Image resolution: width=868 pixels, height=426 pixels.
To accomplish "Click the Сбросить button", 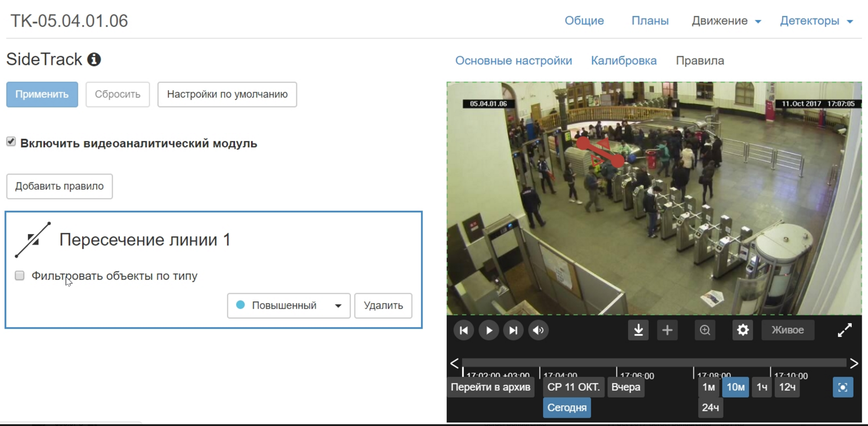I will point(118,94).
